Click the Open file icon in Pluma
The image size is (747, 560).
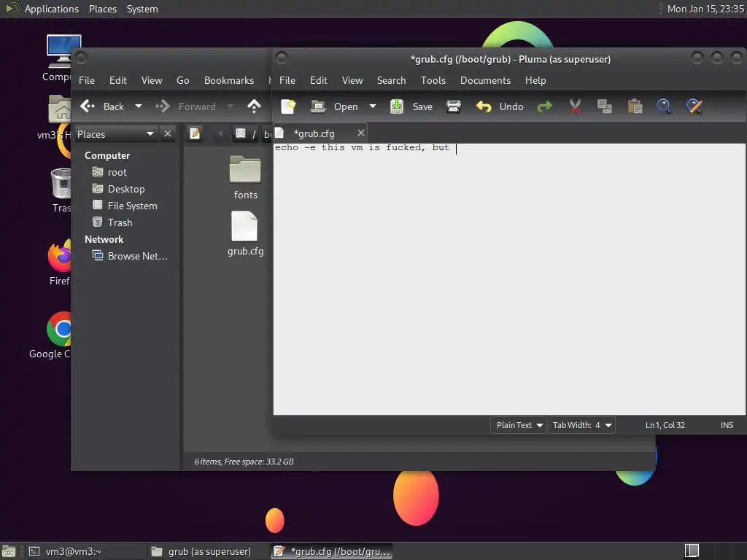318,106
